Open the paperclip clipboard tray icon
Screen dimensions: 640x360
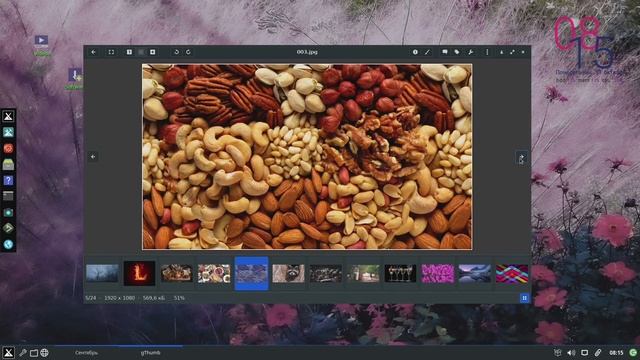coord(598,353)
